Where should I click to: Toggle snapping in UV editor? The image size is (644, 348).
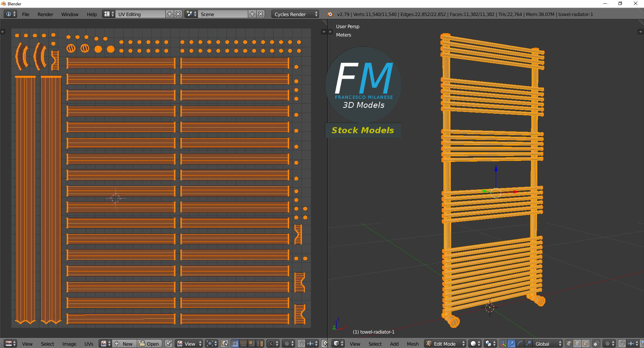pyautogui.click(x=301, y=344)
